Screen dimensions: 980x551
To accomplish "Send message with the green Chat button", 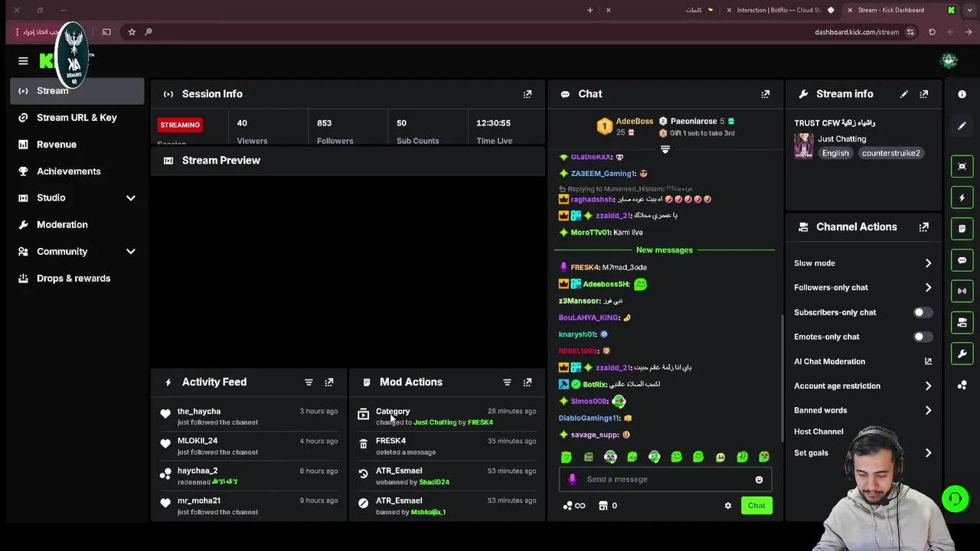I will [x=756, y=506].
